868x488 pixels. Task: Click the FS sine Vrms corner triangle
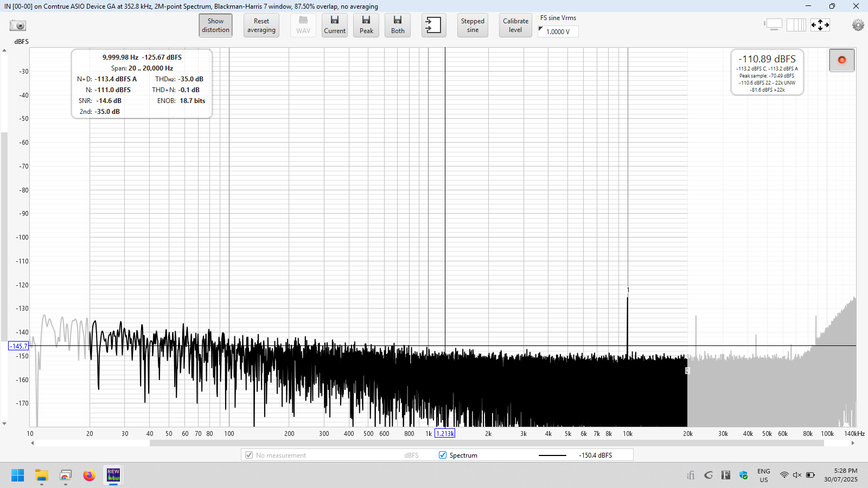click(541, 29)
